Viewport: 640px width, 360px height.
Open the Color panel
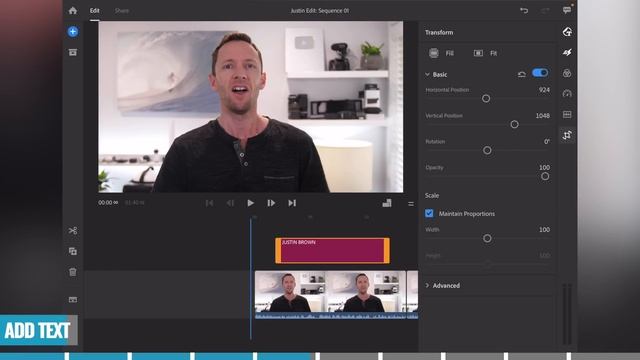pyautogui.click(x=567, y=73)
